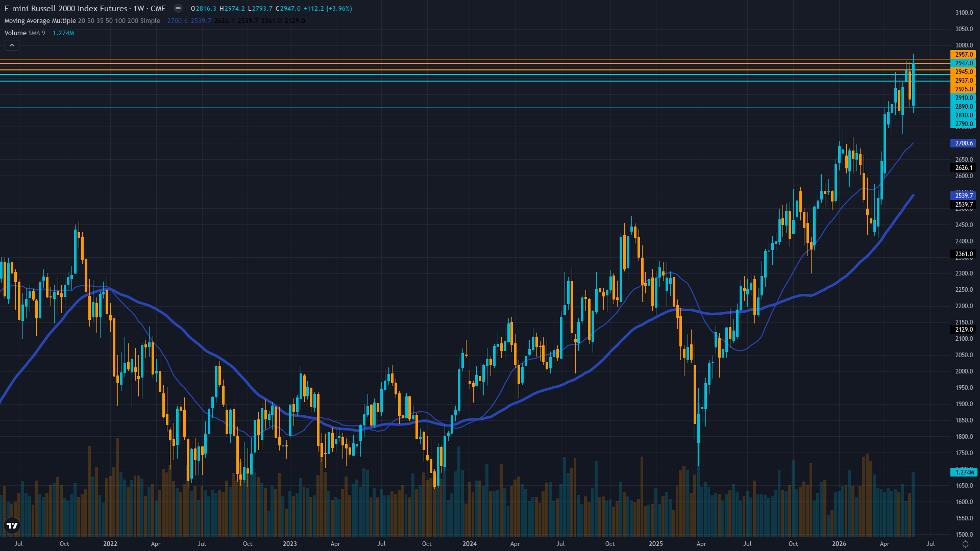Viewport: 980px width, 551px height.
Task: Click the open value 2816.3
Action: pyautogui.click(x=206, y=9)
